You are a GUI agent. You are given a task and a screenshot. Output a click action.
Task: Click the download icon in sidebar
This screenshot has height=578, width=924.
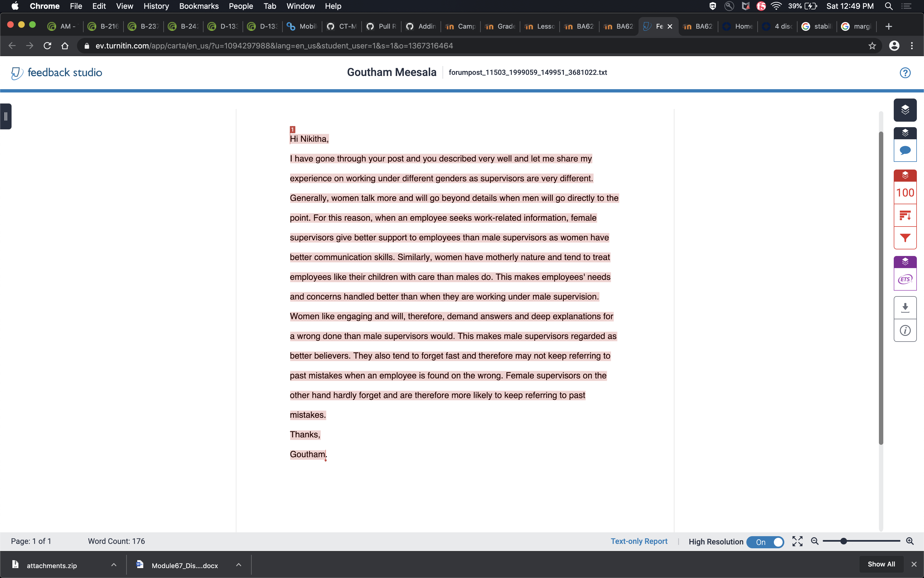coord(905,308)
